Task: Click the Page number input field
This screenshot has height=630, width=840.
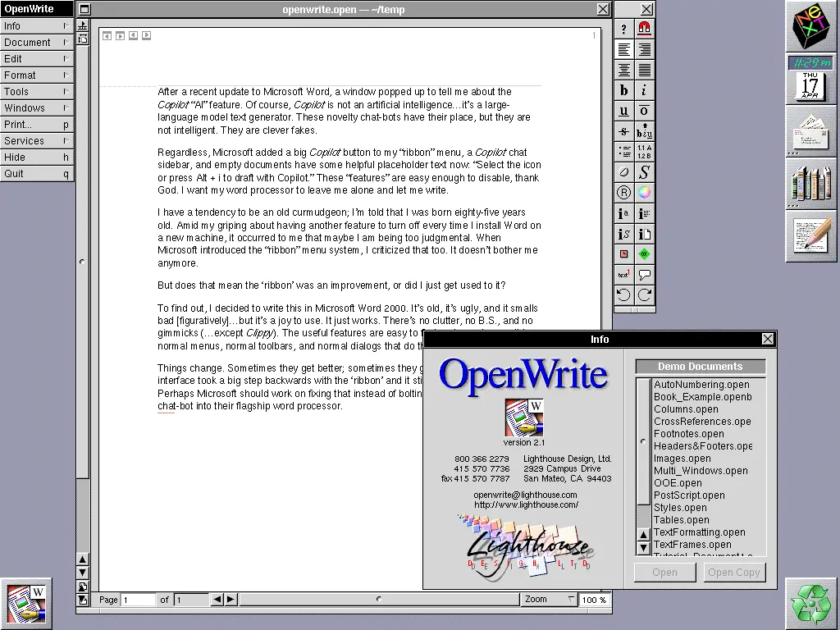Action: tap(138, 600)
